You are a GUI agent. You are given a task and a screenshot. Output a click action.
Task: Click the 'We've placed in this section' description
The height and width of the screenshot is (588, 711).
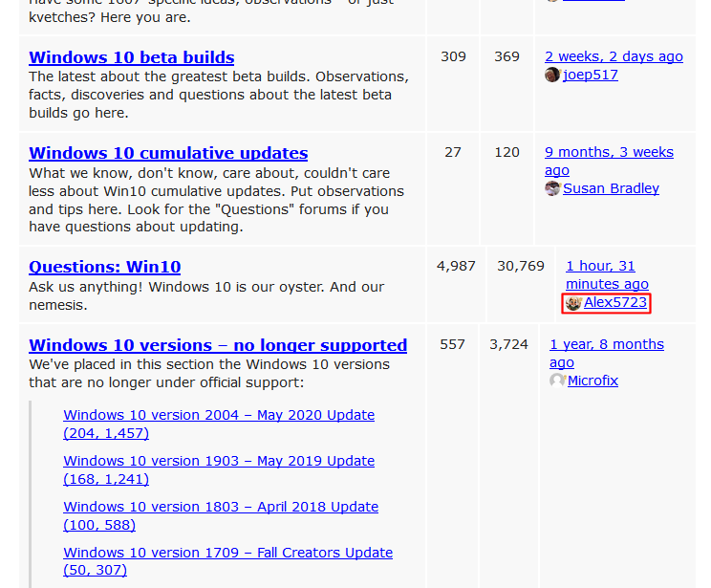209,374
